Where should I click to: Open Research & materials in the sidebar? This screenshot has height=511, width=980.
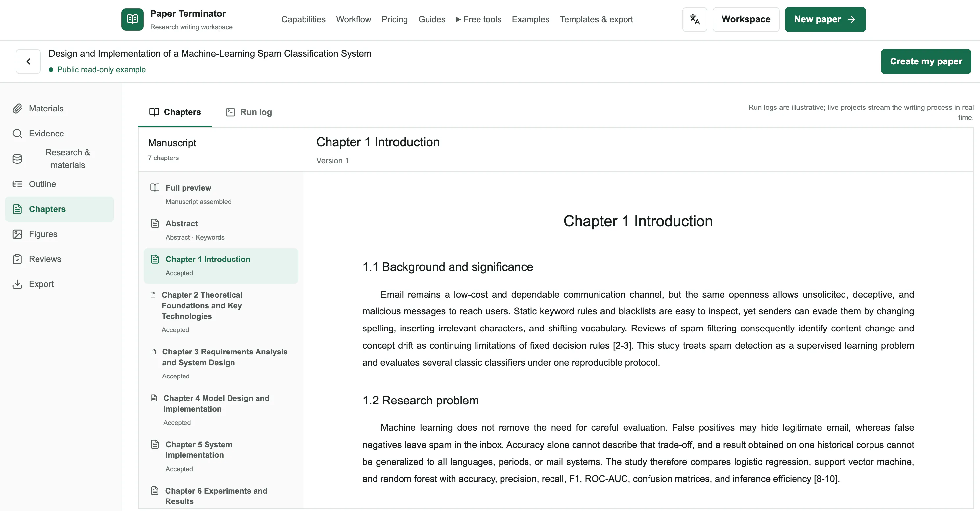click(x=59, y=159)
